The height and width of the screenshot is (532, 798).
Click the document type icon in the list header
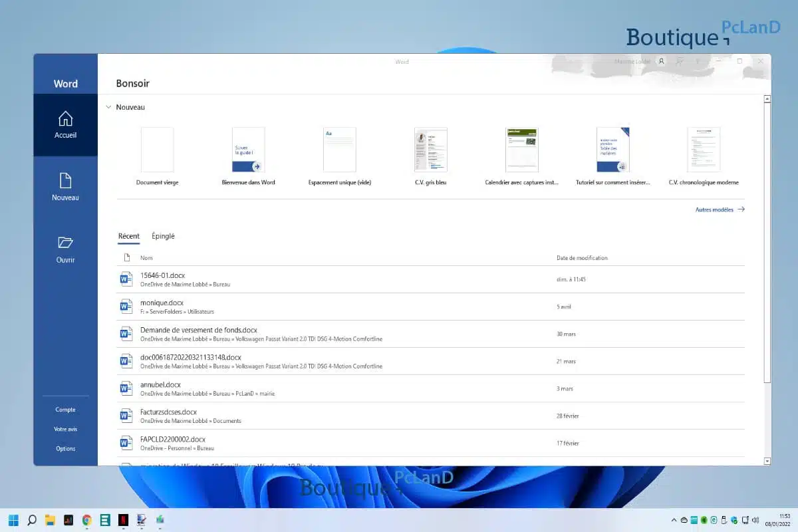click(127, 257)
